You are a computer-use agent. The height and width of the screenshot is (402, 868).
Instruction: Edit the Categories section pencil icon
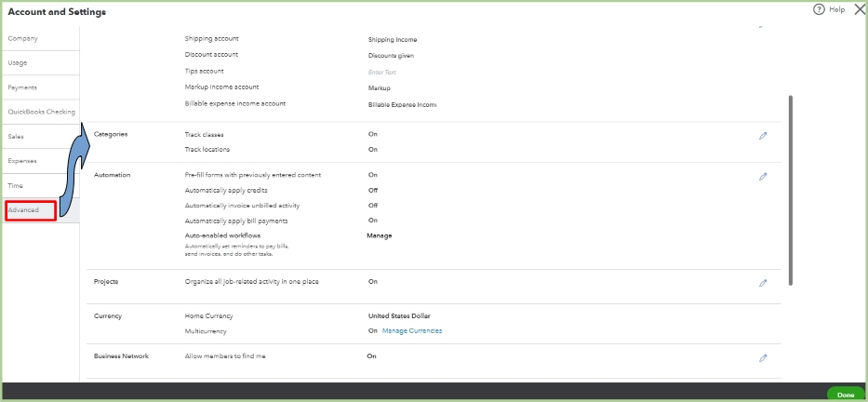pos(763,135)
